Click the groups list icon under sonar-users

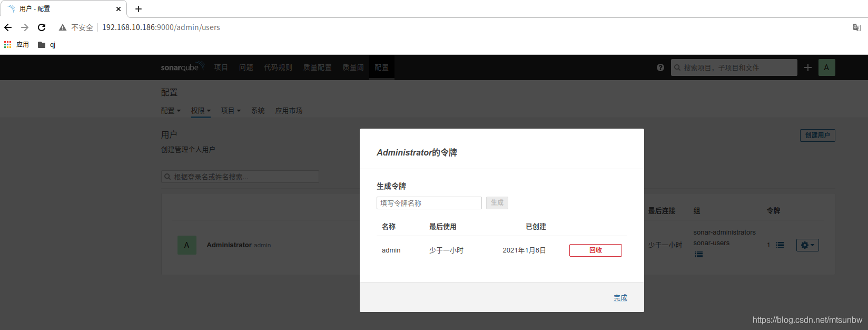tap(699, 255)
